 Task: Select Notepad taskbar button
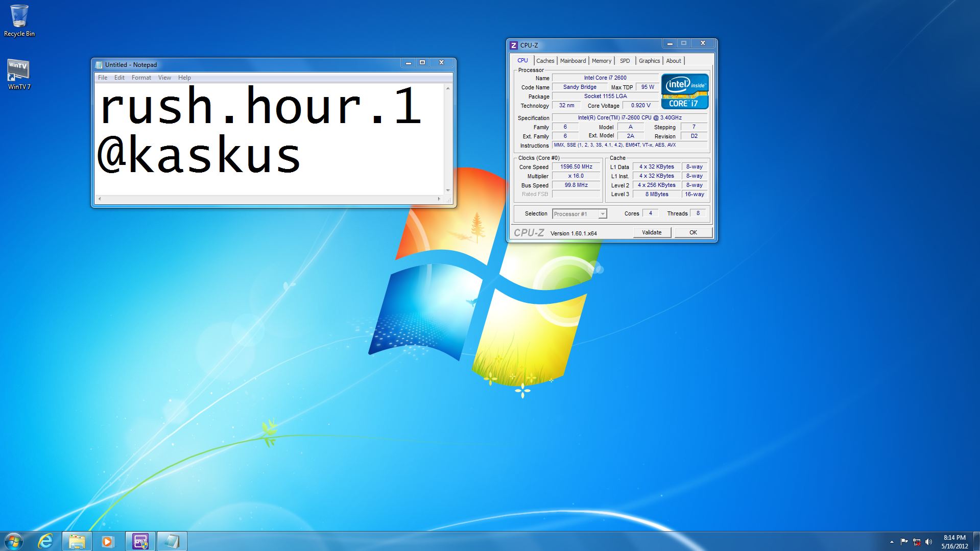(x=172, y=541)
